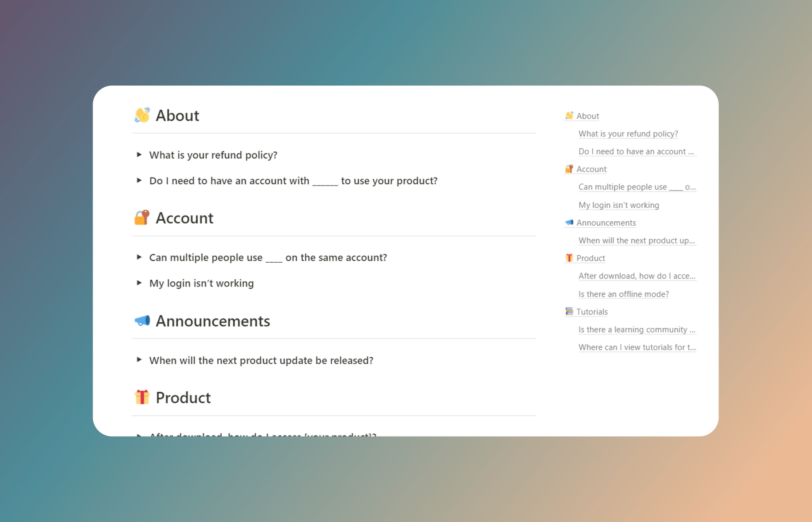Image resolution: width=812 pixels, height=522 pixels.
Task: Click the About icon in the sidebar outline
Action: (x=568, y=116)
